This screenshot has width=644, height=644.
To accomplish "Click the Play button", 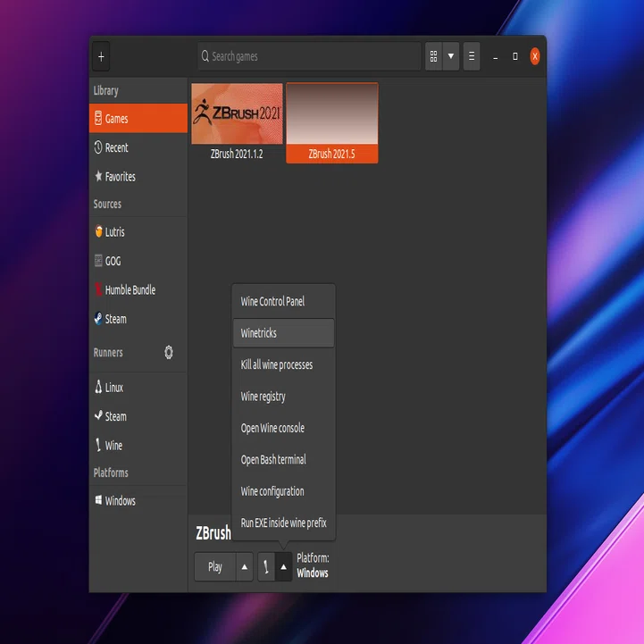I will coord(215,567).
